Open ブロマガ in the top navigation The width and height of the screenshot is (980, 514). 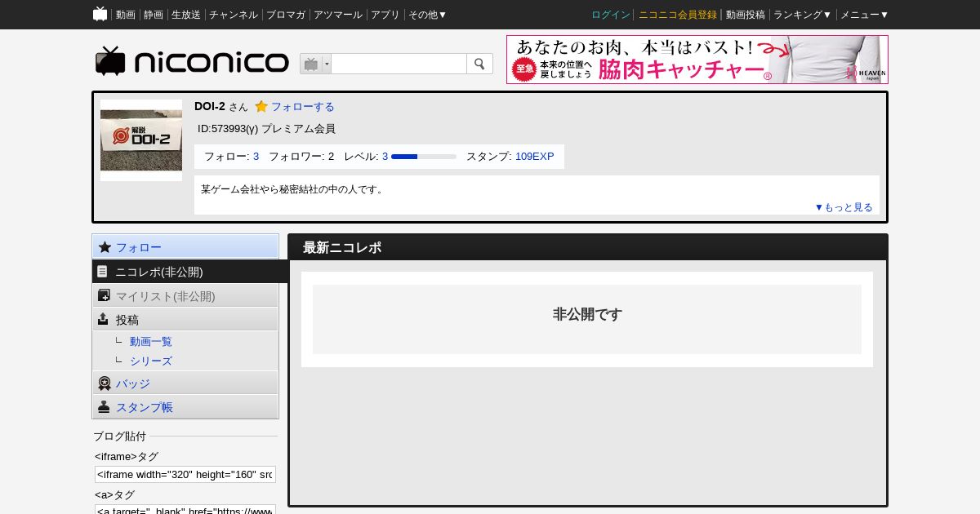286,15
